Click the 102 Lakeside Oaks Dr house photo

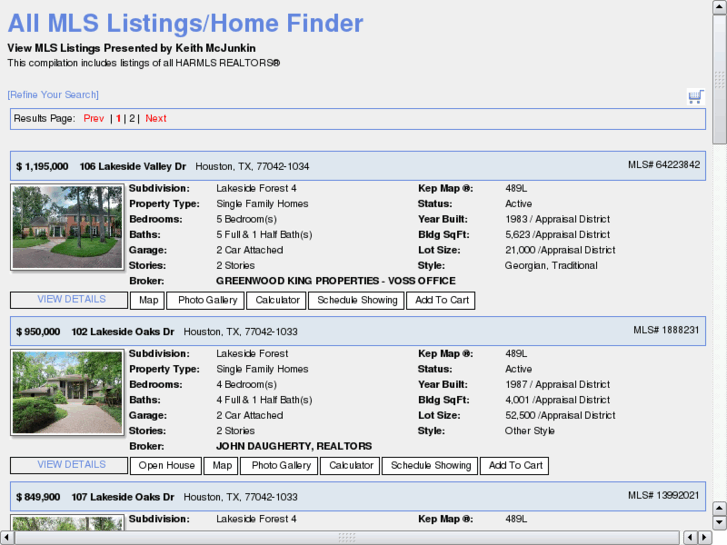(x=67, y=392)
